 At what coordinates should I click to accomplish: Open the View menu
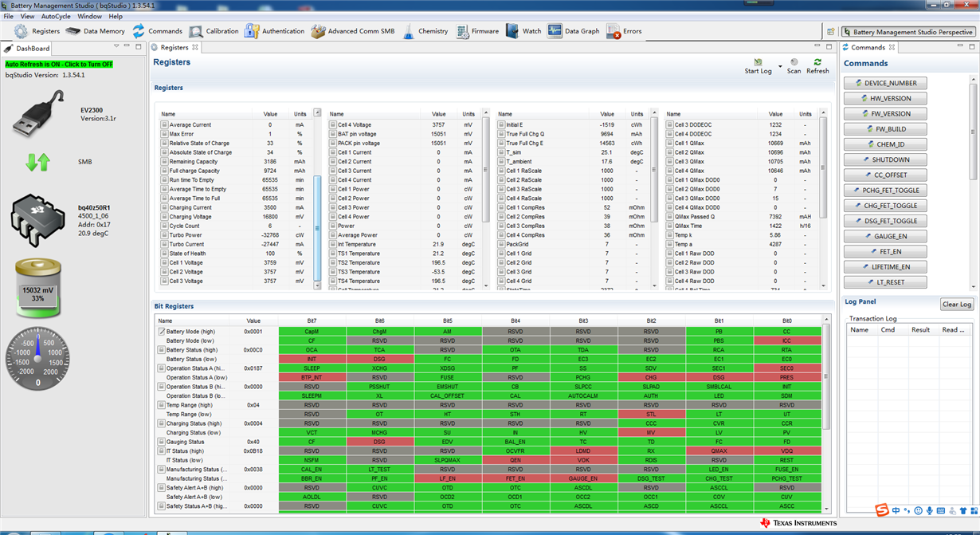(27, 16)
